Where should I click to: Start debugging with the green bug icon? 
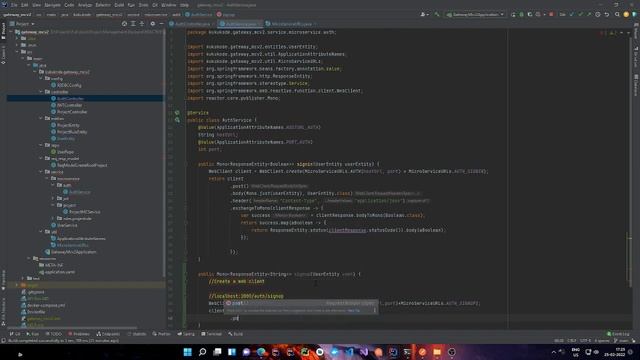522,14
